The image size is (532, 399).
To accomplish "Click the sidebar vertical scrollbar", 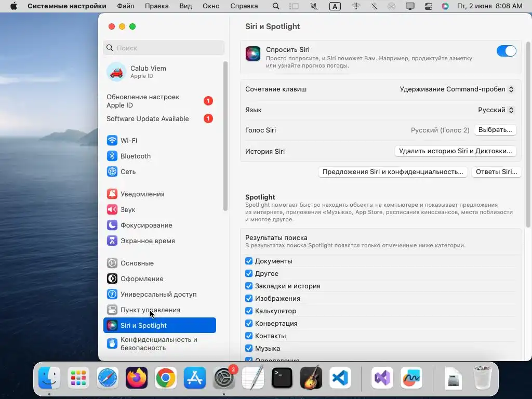I will pos(225,136).
